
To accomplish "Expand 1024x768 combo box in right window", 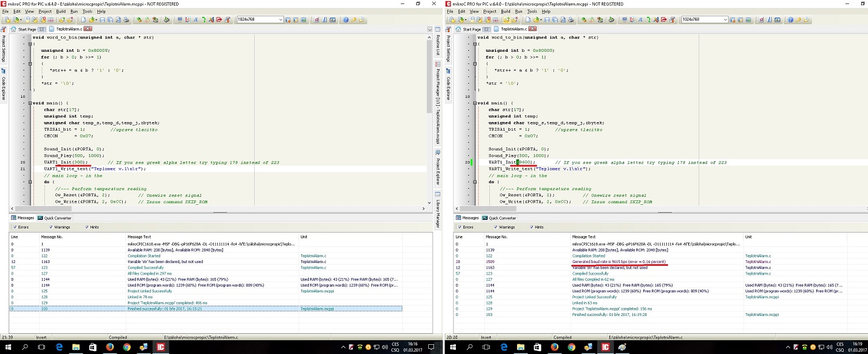I will (725, 20).
